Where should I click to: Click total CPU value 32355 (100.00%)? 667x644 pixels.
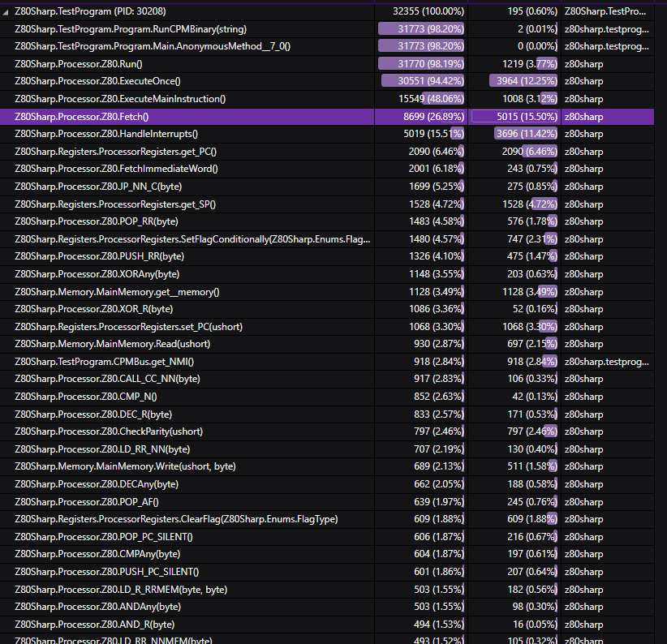pyautogui.click(x=428, y=11)
